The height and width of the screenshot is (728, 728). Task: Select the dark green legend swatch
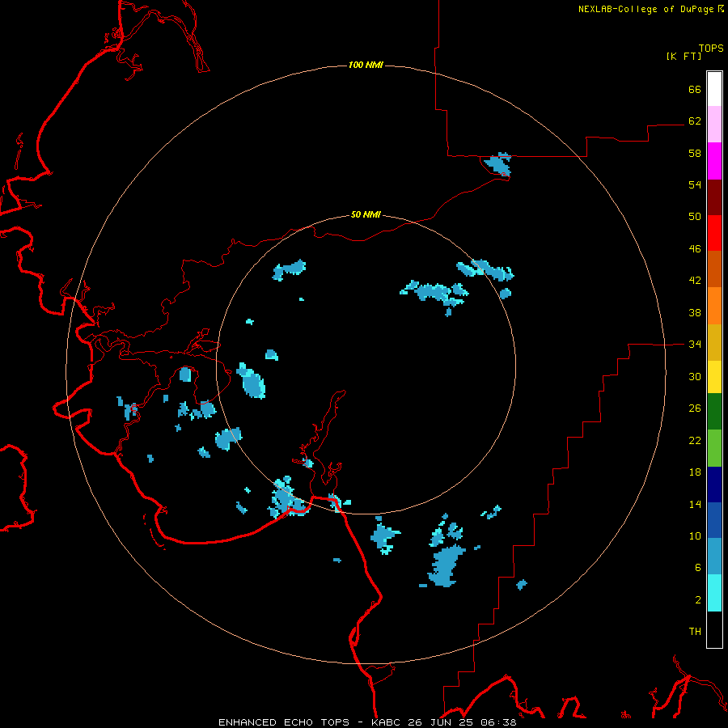(x=714, y=412)
